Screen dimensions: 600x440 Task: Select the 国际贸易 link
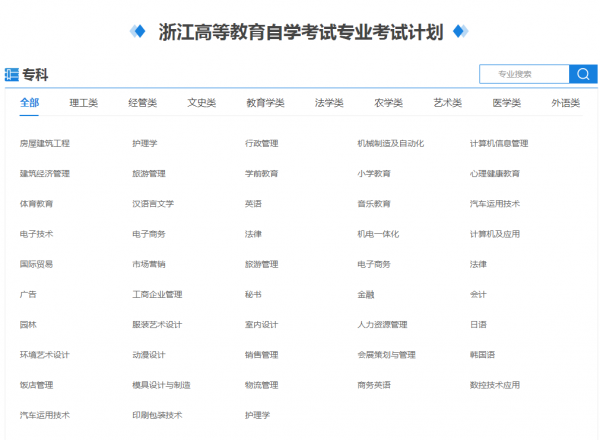pyautogui.click(x=36, y=264)
